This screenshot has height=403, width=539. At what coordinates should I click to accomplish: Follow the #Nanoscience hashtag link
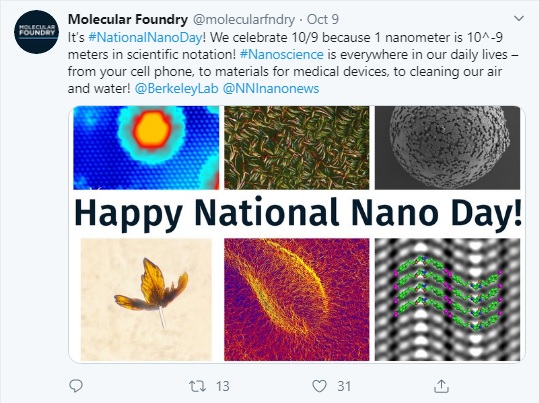(x=282, y=54)
